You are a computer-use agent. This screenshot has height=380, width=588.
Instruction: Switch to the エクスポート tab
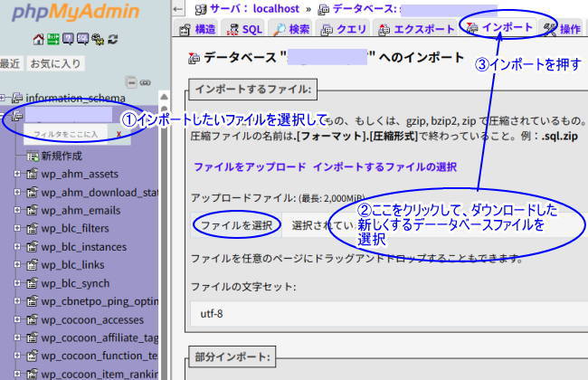(415, 29)
